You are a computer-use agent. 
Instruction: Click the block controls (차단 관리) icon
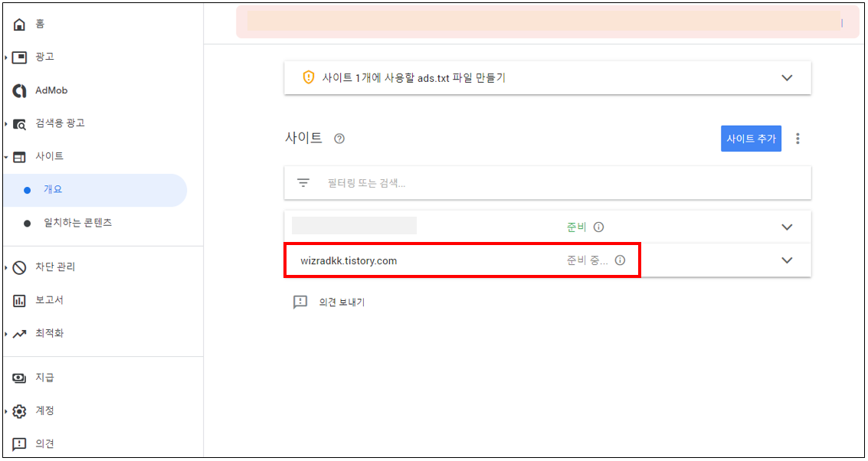point(19,268)
